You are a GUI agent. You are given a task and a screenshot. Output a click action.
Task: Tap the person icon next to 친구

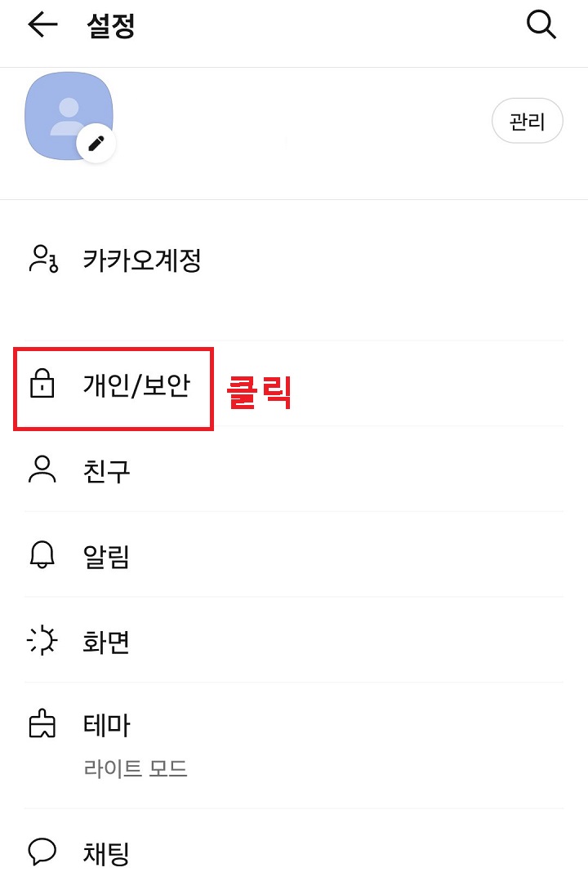click(x=42, y=469)
